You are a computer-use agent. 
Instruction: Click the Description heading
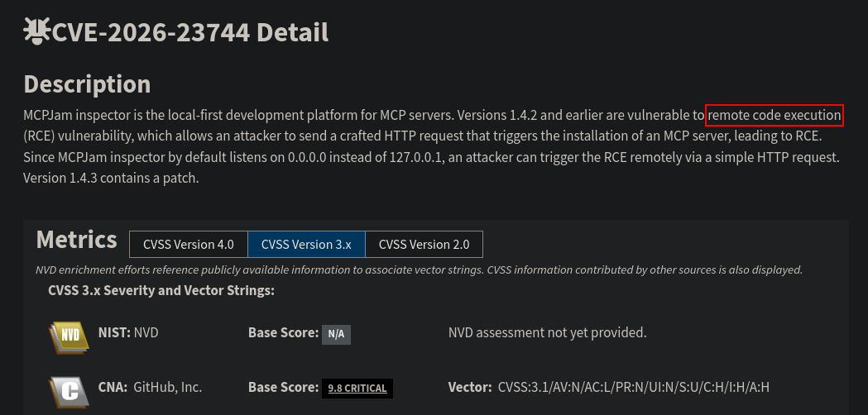click(87, 84)
